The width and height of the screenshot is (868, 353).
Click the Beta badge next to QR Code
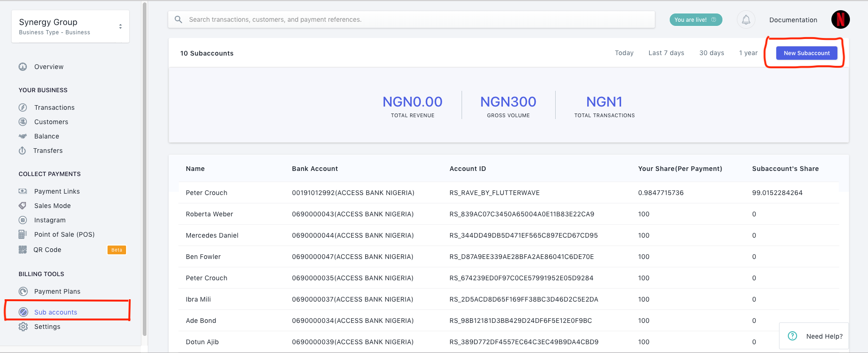(117, 250)
